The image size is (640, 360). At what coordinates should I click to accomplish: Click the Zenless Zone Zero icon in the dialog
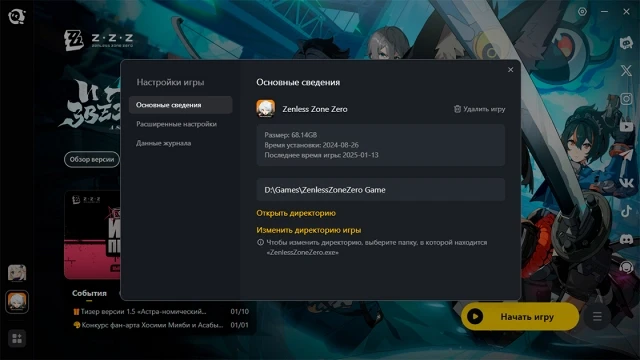click(x=265, y=109)
